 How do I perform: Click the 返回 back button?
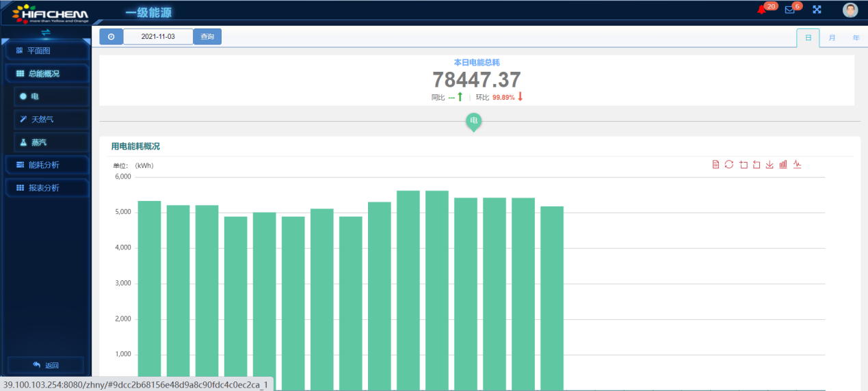click(46, 365)
